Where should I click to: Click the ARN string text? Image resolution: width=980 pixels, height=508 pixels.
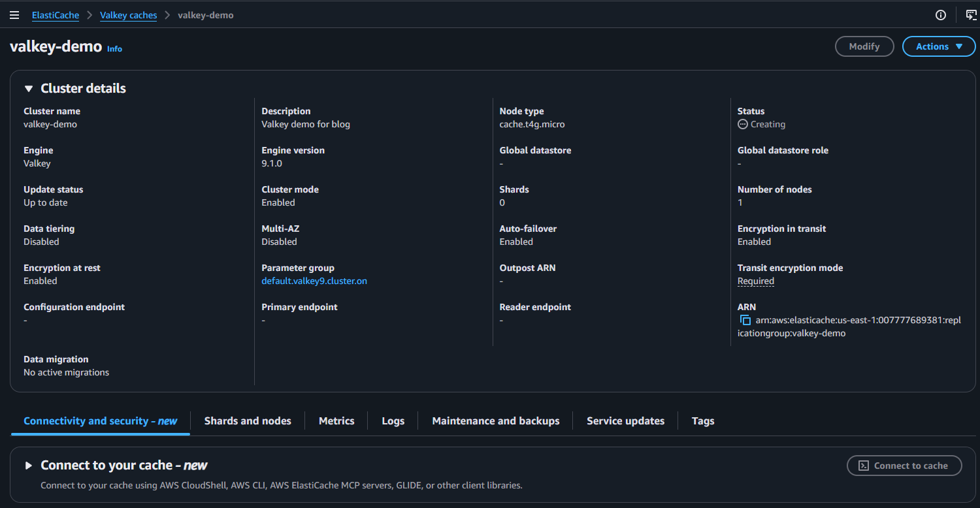(849, 326)
